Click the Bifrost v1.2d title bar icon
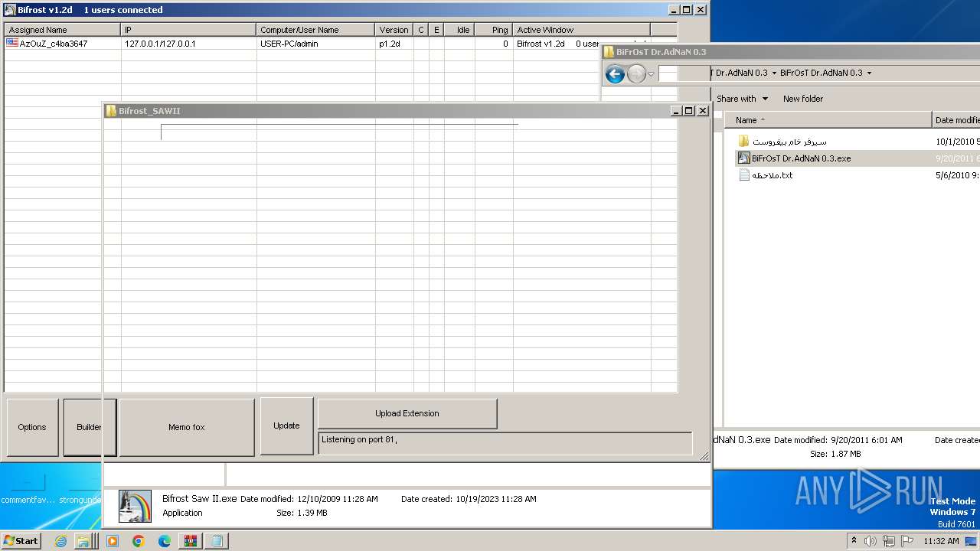 tap(10, 10)
